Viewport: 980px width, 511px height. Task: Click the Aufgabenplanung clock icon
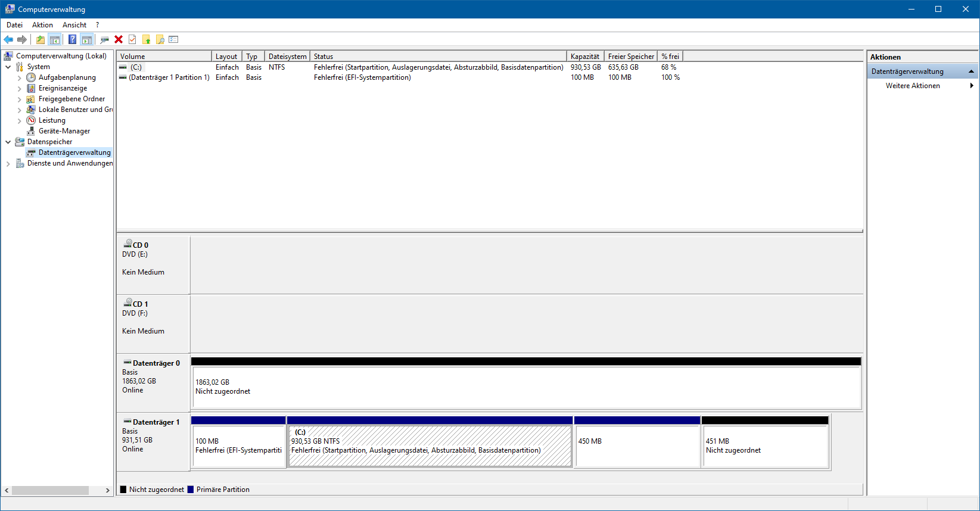(31, 77)
